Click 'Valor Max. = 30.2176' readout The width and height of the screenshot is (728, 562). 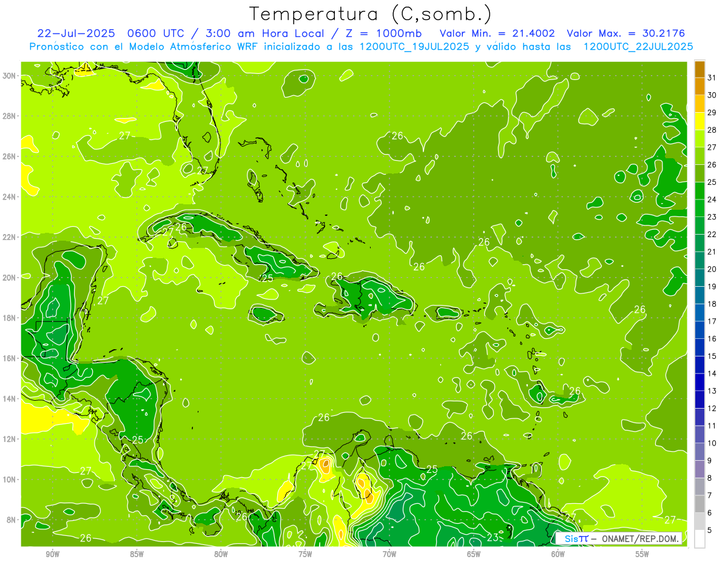click(x=627, y=33)
